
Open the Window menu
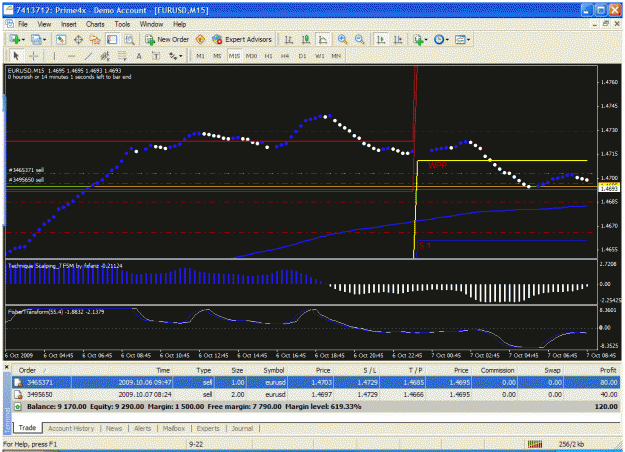151,24
